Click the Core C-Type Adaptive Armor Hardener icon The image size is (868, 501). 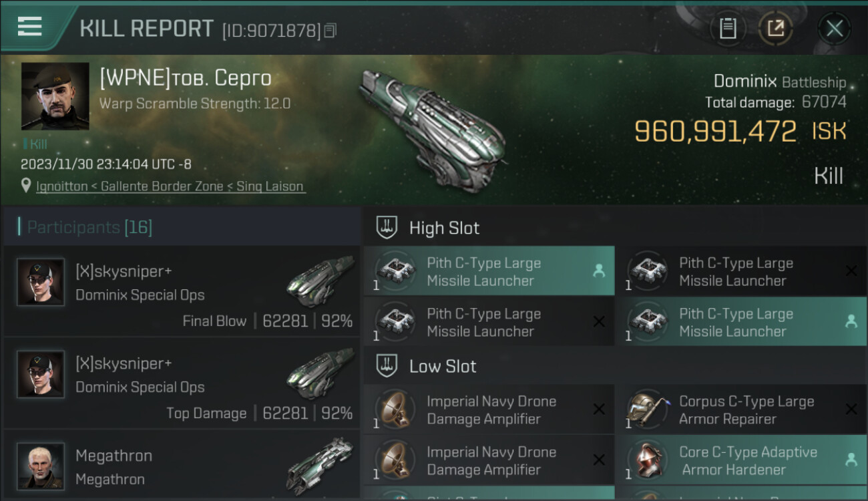tap(648, 460)
